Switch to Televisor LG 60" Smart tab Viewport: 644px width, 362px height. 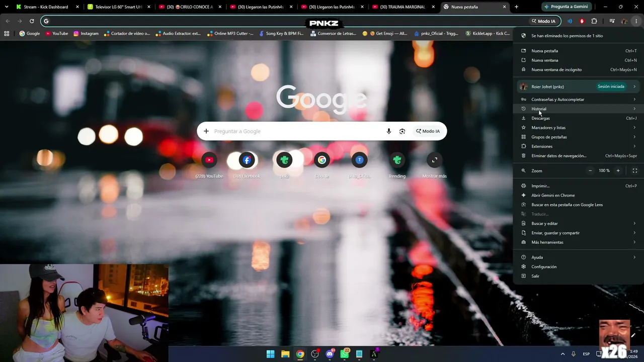119,7
